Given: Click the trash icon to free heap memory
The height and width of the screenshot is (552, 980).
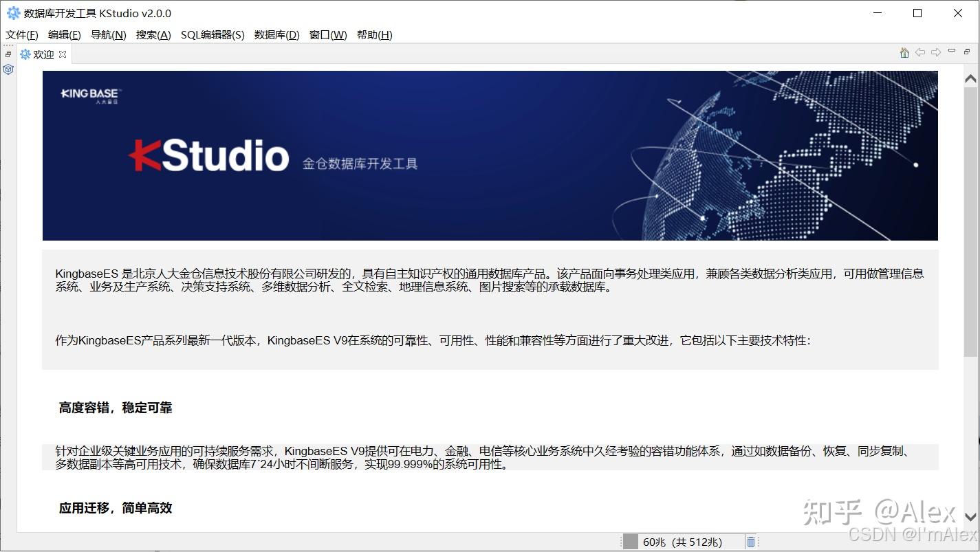Looking at the screenshot, I should coord(750,542).
